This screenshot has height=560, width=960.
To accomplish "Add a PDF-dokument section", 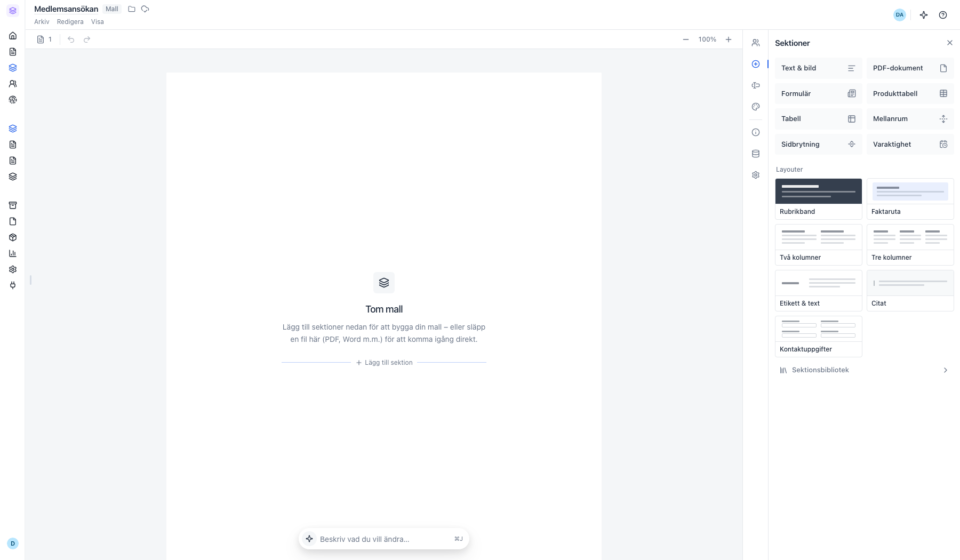I will click(910, 68).
